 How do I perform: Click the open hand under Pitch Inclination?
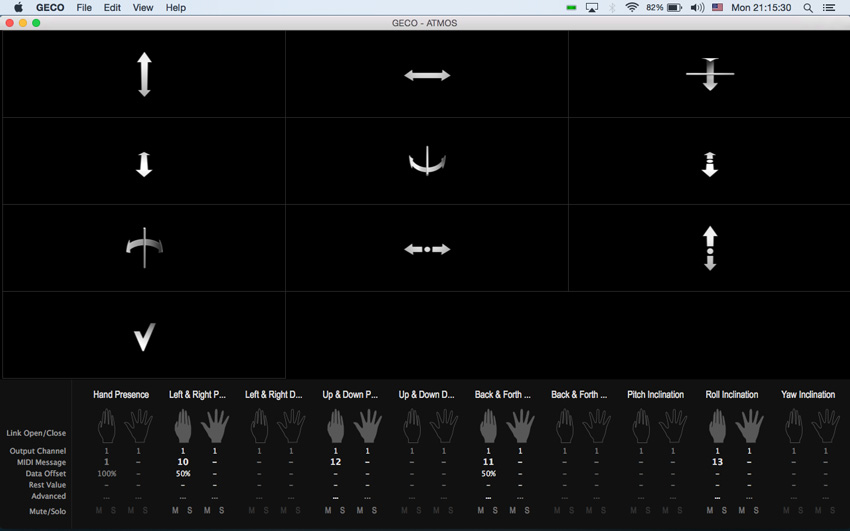coord(673,426)
